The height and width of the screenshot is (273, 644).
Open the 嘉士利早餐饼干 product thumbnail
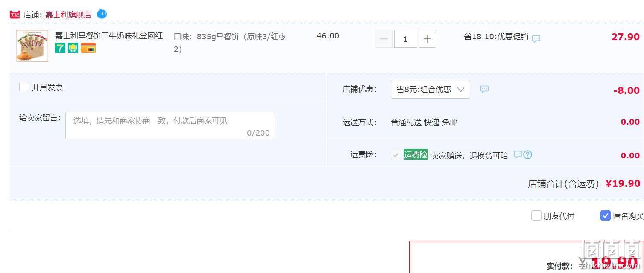tap(32, 46)
